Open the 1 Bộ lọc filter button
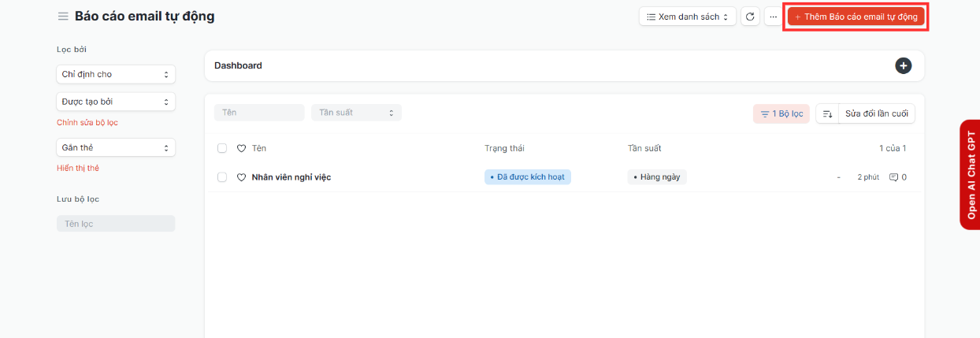Viewport: 980px width, 338px height. [x=781, y=113]
